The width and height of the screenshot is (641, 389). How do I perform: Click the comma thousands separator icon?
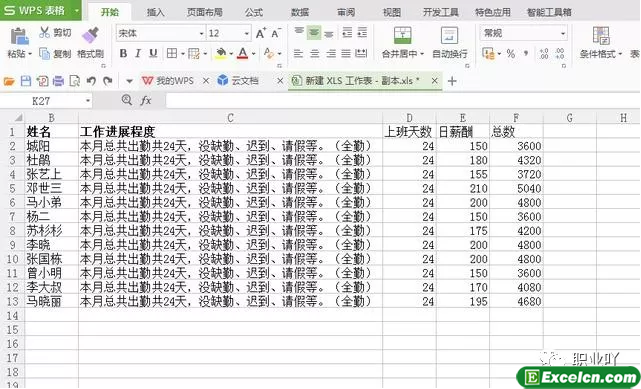tap(526, 54)
